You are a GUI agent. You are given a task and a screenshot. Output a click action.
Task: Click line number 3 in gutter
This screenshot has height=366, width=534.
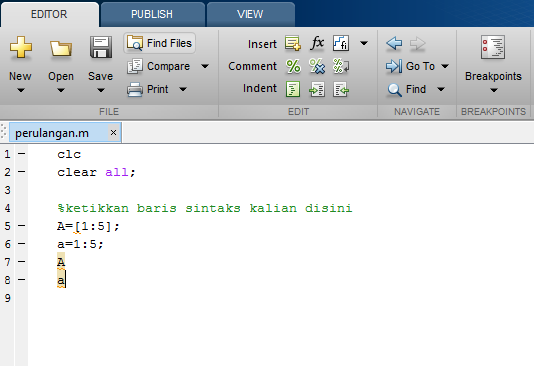pyautogui.click(x=7, y=190)
